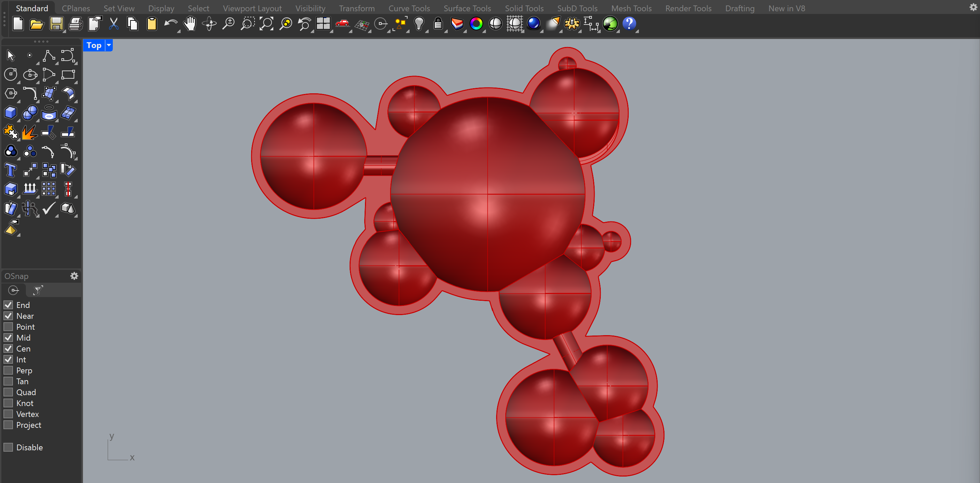Enable the Knot osnap checkbox
980x483 pixels.
8,403
